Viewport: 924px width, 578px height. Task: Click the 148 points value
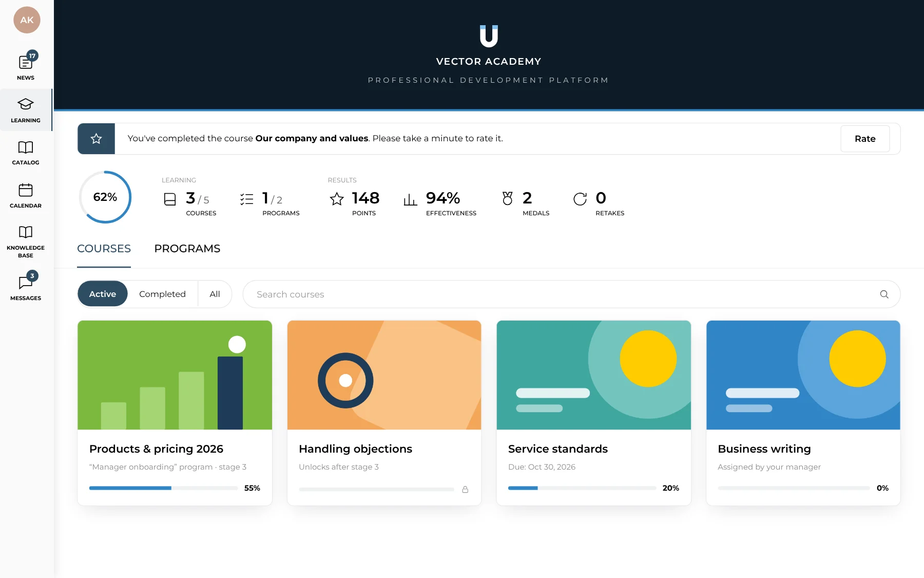click(x=365, y=198)
